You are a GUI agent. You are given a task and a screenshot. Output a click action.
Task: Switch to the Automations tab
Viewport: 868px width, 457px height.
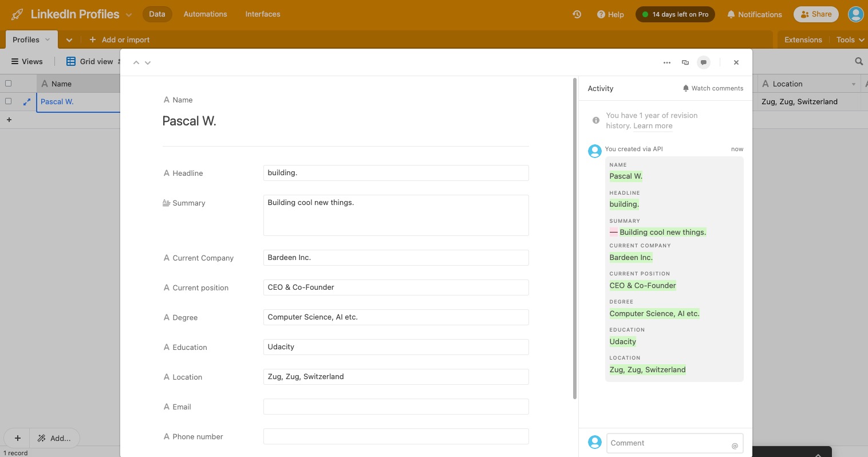tap(205, 14)
